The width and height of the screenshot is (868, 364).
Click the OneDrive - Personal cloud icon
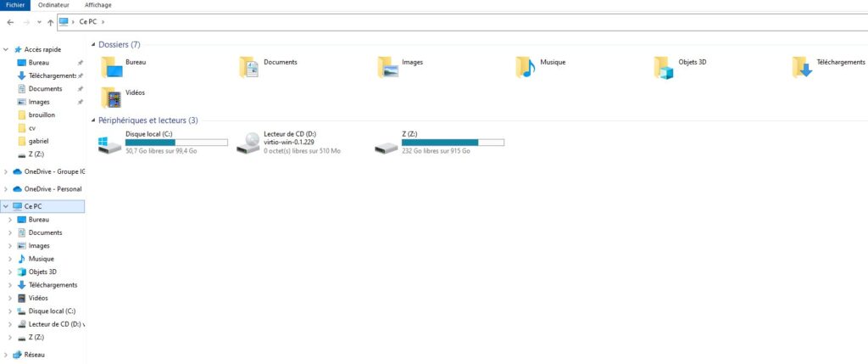click(17, 189)
